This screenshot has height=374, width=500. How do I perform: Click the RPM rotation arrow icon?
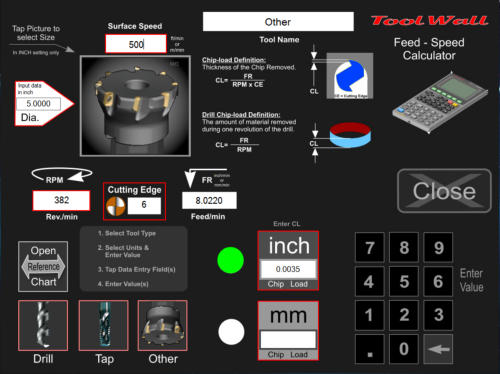[x=62, y=175]
